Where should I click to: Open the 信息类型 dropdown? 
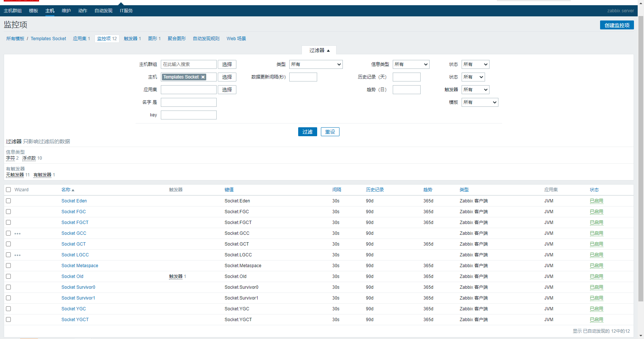(411, 64)
